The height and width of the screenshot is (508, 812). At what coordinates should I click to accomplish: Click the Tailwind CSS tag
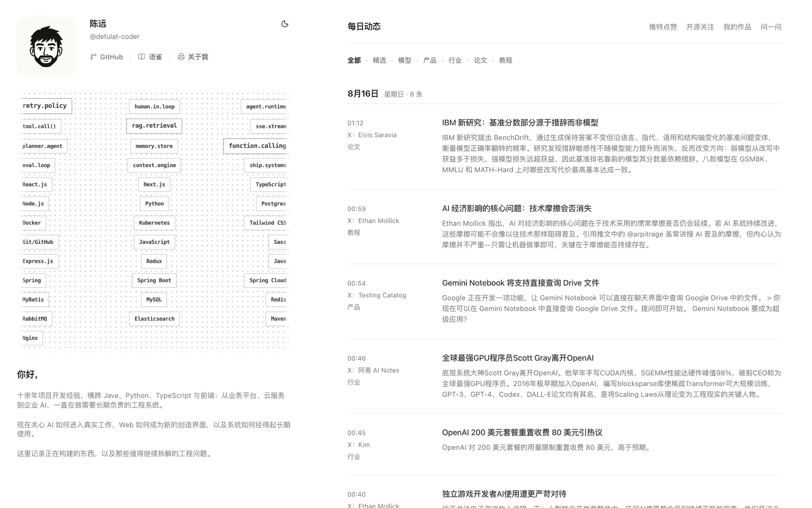[268, 223]
